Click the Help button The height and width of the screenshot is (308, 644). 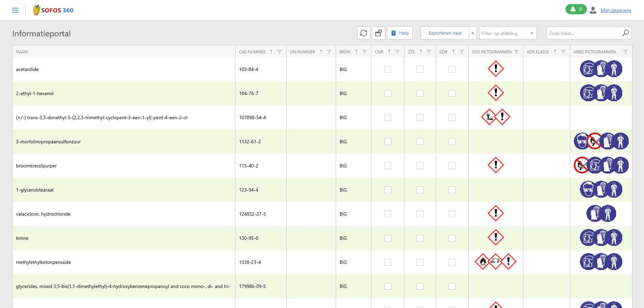point(400,33)
